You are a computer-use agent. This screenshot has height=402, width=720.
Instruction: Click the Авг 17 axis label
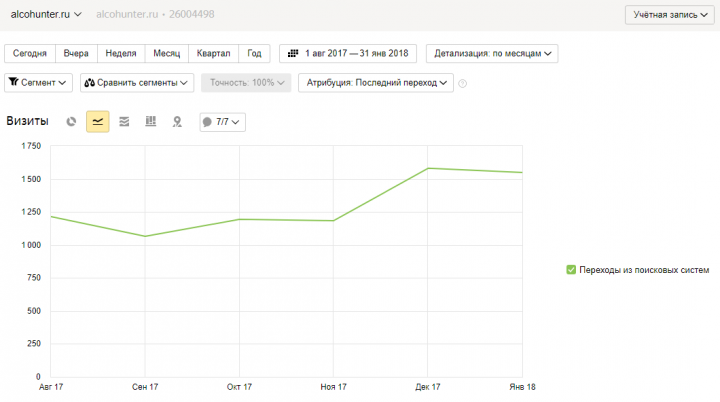coord(51,387)
